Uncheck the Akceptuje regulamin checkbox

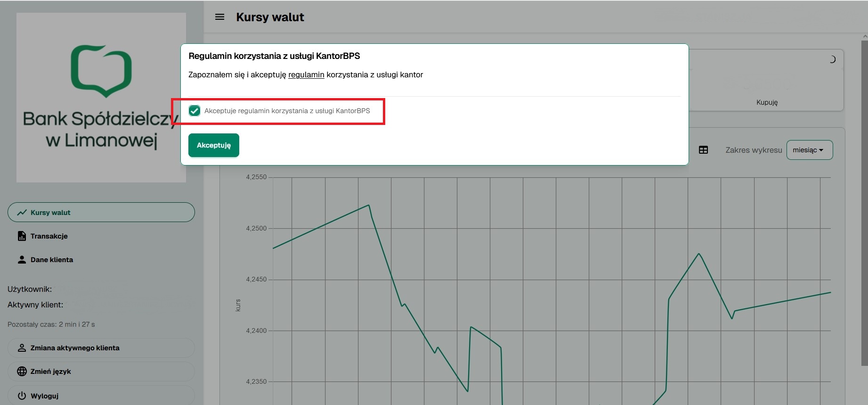pyautogui.click(x=194, y=111)
